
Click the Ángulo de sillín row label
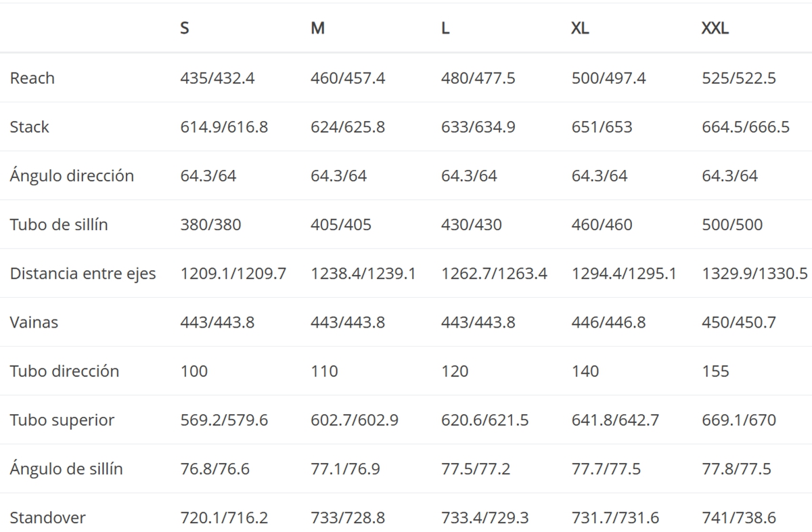[66, 468]
